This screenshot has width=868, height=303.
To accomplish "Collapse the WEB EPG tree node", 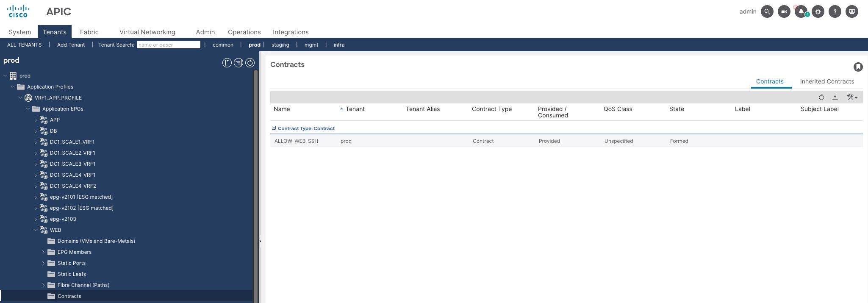I will 36,230.
